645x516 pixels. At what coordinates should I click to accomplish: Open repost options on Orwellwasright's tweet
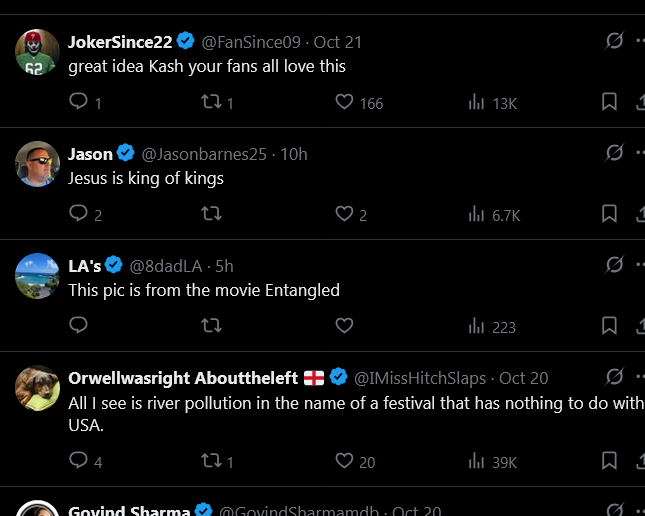211,461
